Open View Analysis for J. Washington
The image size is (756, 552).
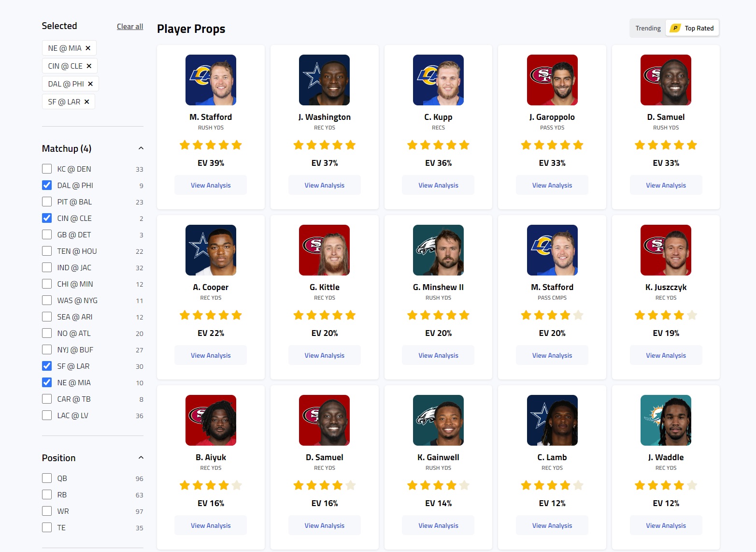pyautogui.click(x=324, y=185)
